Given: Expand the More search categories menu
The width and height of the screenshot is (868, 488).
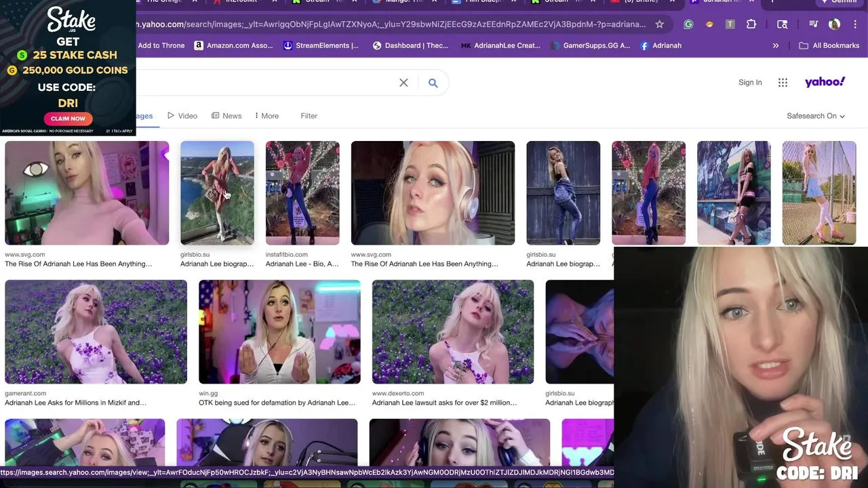Looking at the screenshot, I should click(267, 116).
